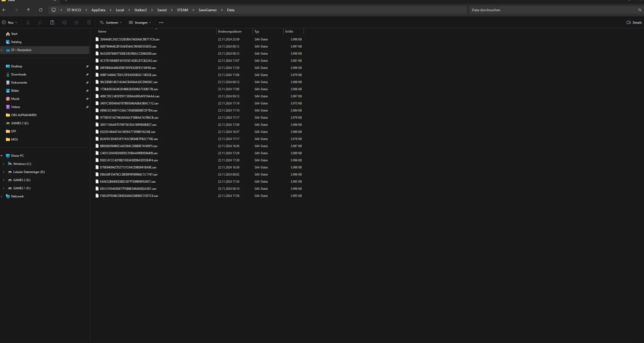644x343 pixels.
Task: Open Musik quick access folder
Action: coord(15,99)
